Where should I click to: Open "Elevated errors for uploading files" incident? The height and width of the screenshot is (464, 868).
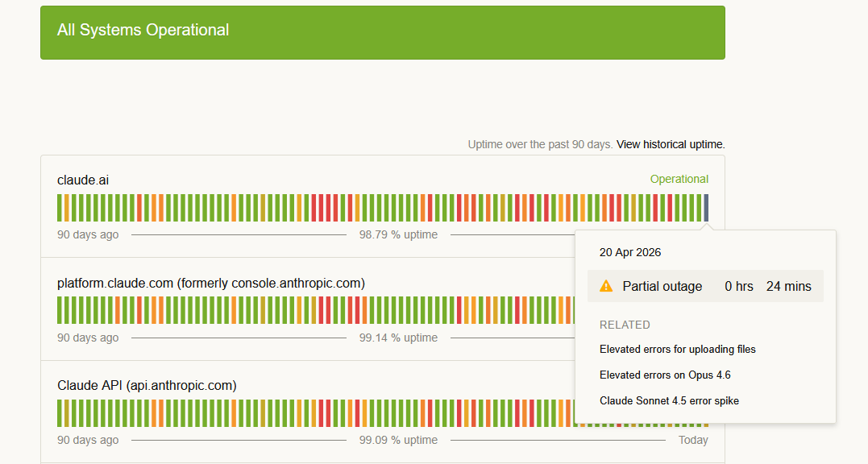(x=677, y=349)
